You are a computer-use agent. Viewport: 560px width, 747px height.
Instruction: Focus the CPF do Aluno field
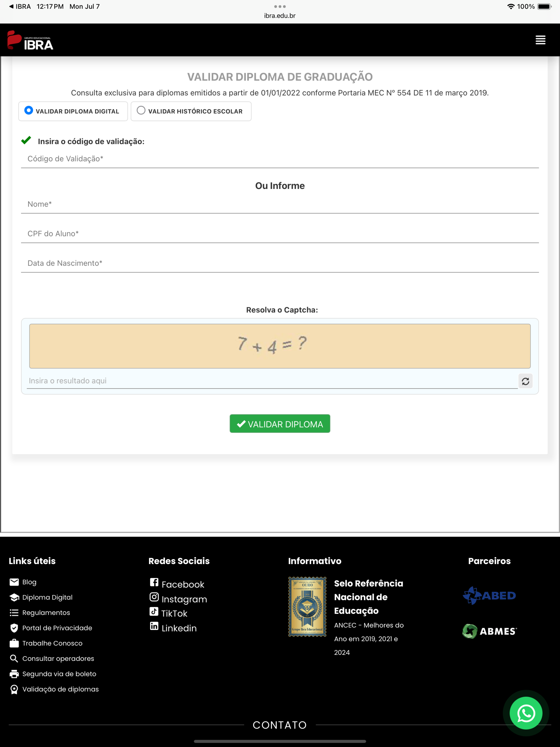pos(280,234)
